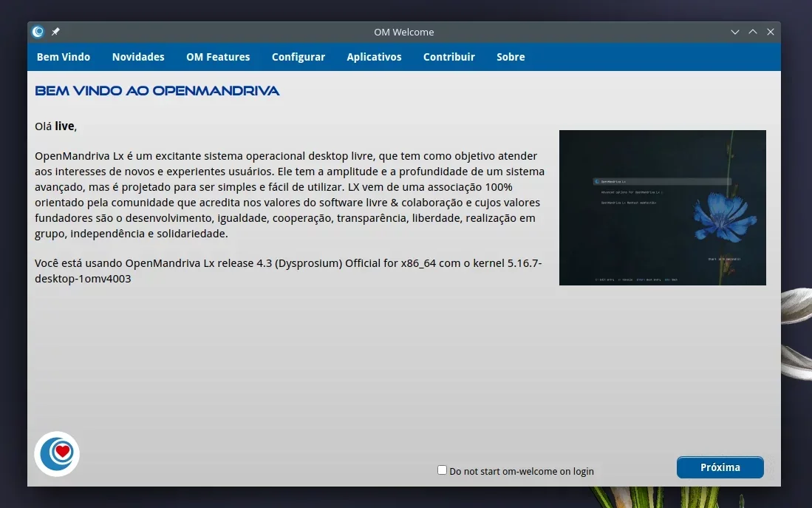
Task: Minimize the OM Welcome window
Action: [735, 32]
